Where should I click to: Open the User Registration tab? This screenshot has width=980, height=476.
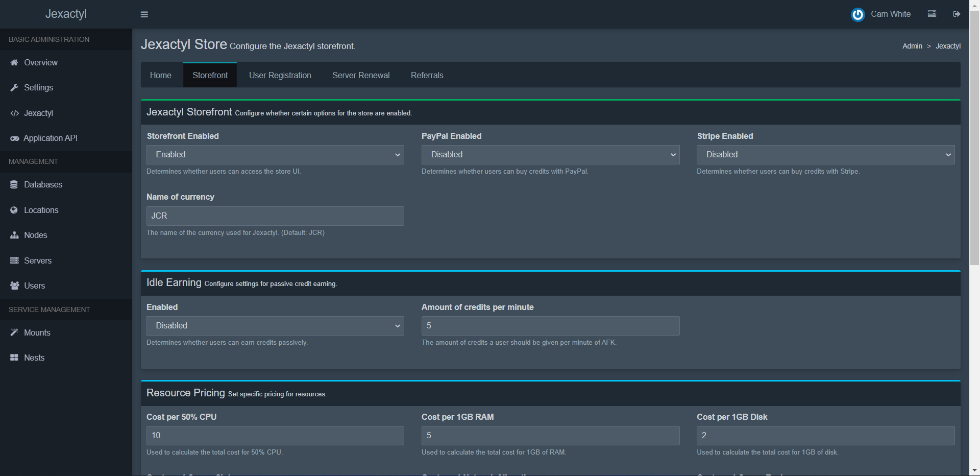280,75
